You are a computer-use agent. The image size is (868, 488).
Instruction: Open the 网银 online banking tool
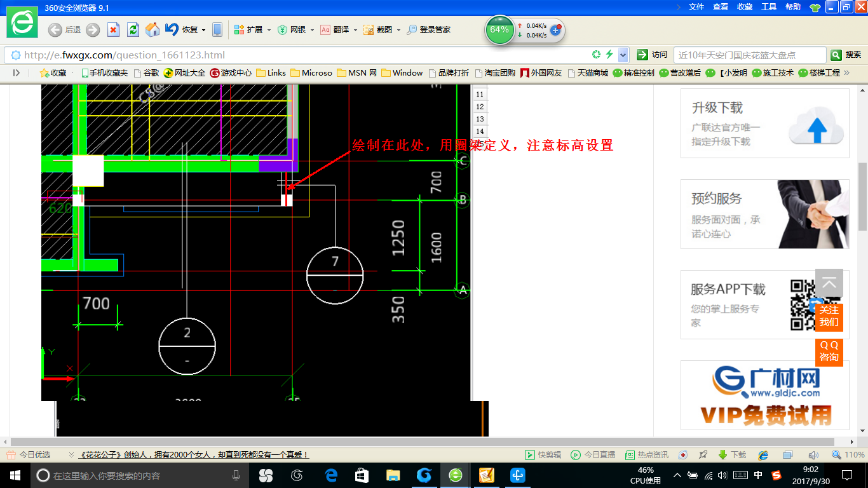click(292, 30)
